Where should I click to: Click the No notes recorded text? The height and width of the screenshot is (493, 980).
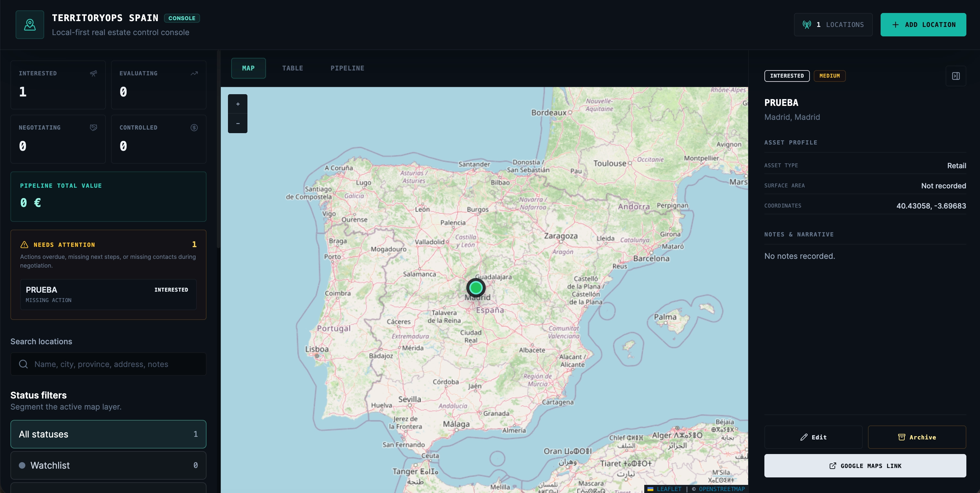[x=800, y=256]
